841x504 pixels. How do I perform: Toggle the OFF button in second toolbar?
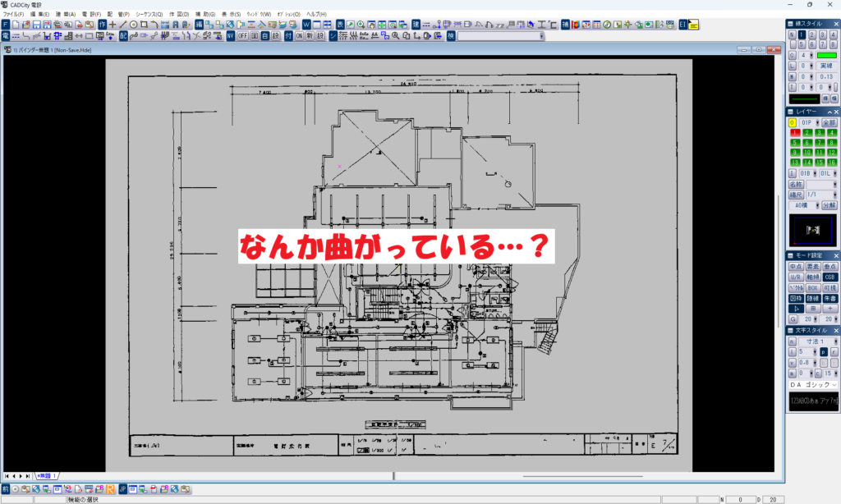243,36
